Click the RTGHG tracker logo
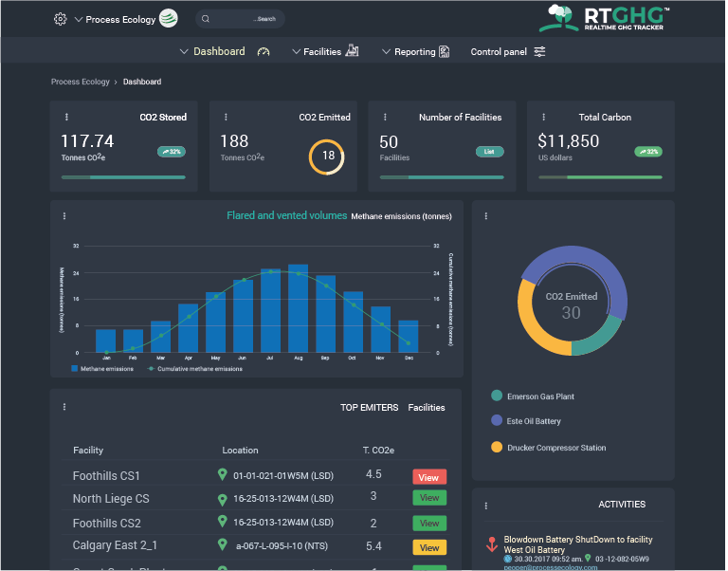The height and width of the screenshot is (571, 728). (605, 19)
